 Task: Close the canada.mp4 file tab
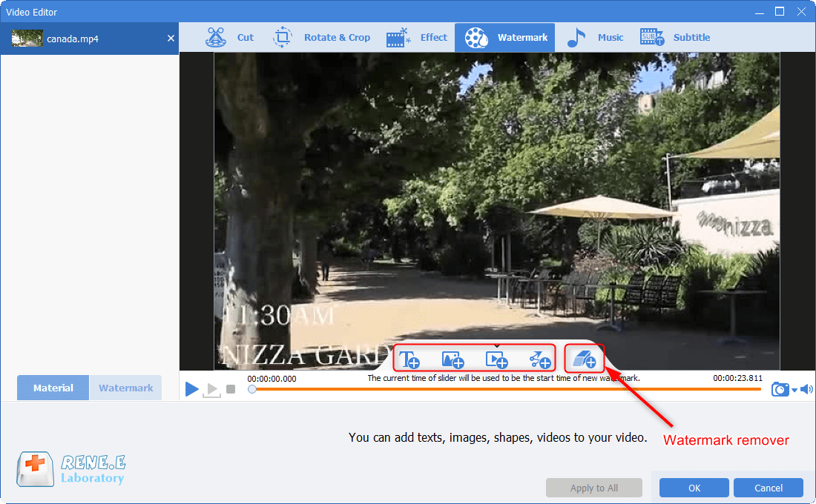pyautogui.click(x=171, y=39)
